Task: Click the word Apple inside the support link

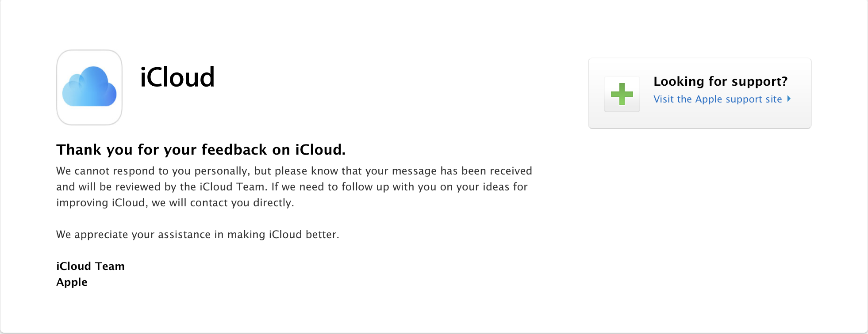Action: click(x=709, y=99)
